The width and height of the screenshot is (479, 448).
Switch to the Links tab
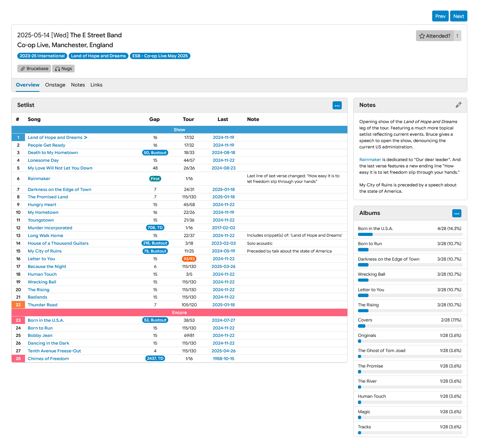96,85
